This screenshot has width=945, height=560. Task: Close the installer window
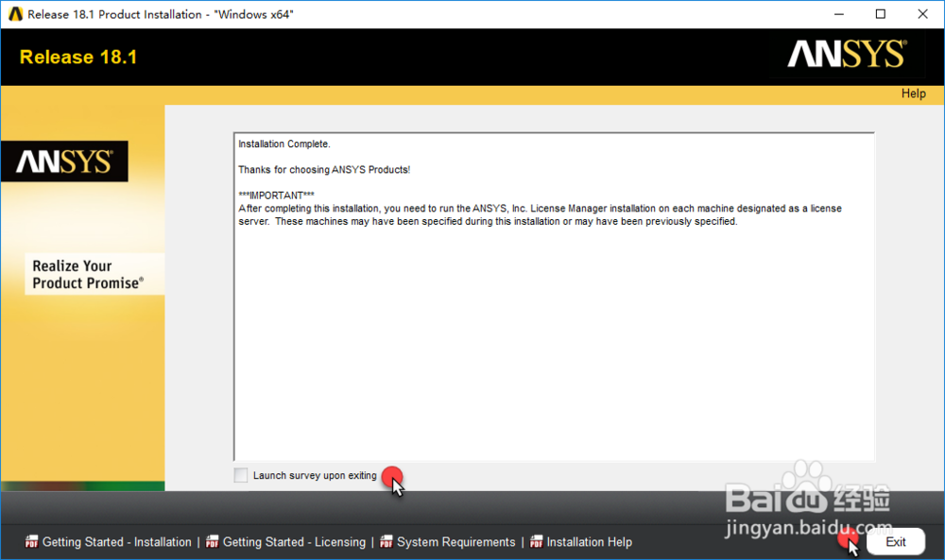tap(922, 14)
